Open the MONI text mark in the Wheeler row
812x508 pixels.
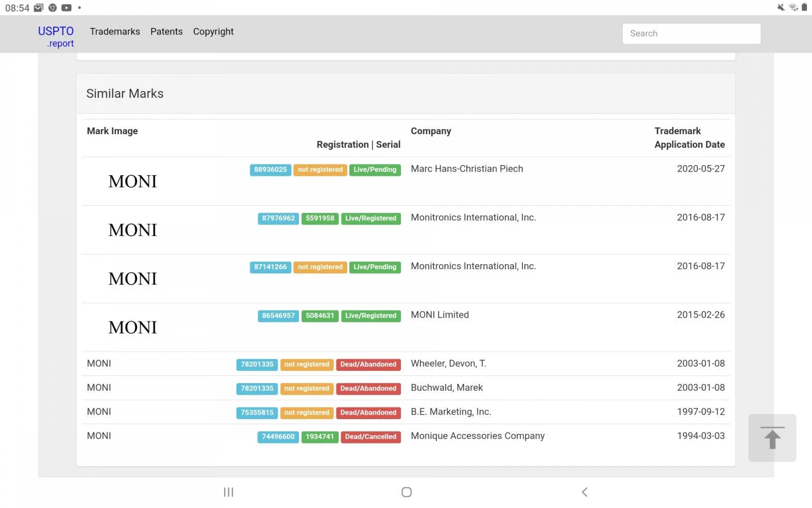[99, 364]
